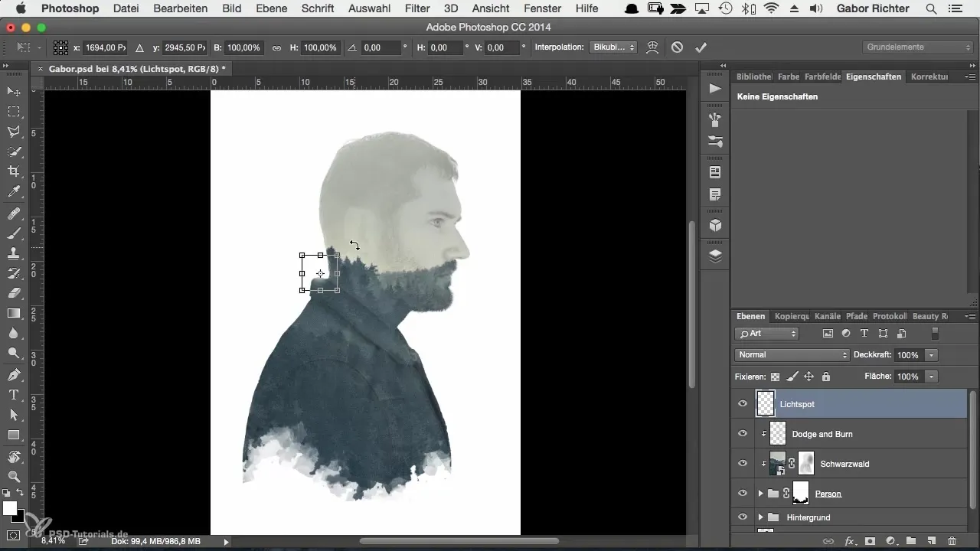The width and height of the screenshot is (980, 551).
Task: Switch to the Korrekturen tab
Action: click(929, 77)
